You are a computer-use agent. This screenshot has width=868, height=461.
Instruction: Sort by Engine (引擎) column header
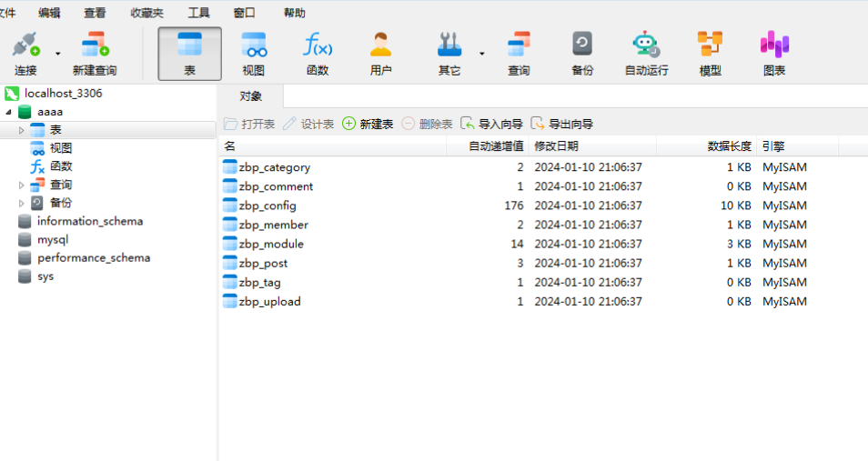797,146
